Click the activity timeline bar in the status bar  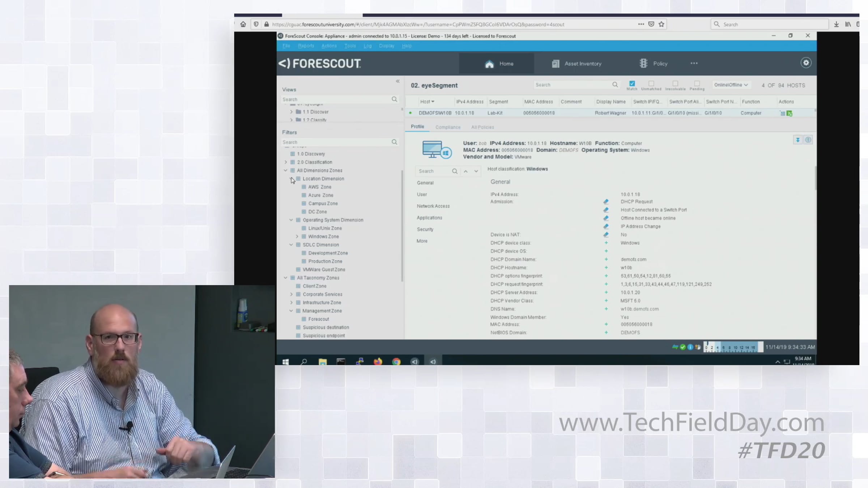pos(733,347)
